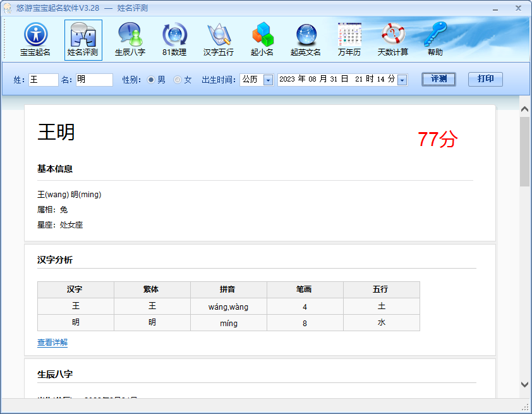Screen dimensions: 532x414
Task: Click the 打印 print button
Action: (x=485, y=80)
